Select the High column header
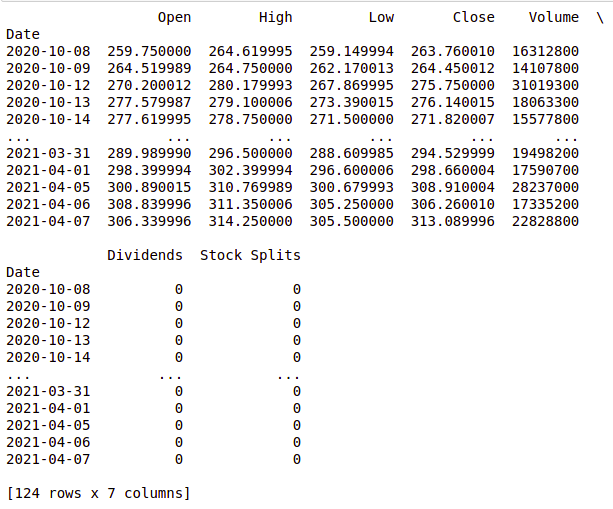 pyautogui.click(x=275, y=18)
